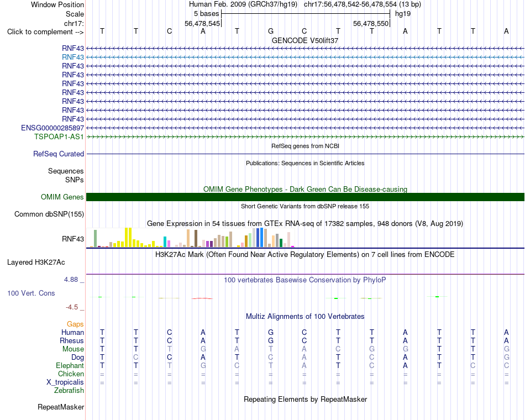Select the Mouse species row label
Viewport: 525px width, 420px height.
coord(73,349)
